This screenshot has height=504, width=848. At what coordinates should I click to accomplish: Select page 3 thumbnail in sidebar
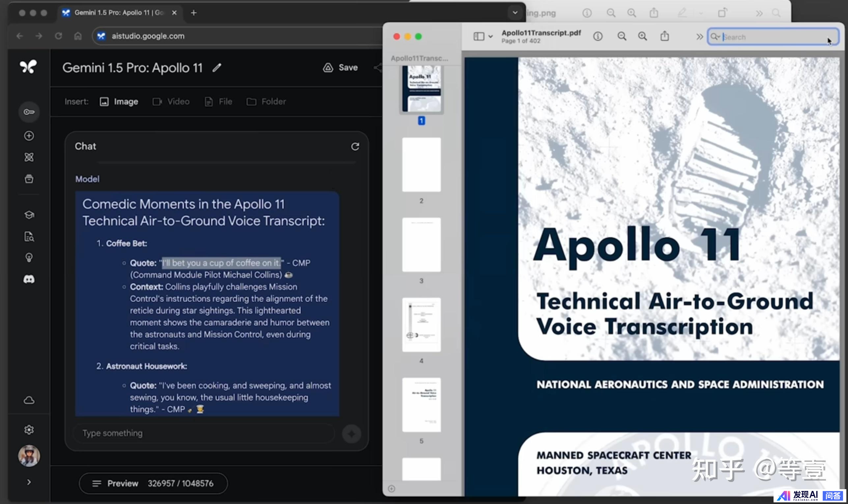[x=421, y=244]
